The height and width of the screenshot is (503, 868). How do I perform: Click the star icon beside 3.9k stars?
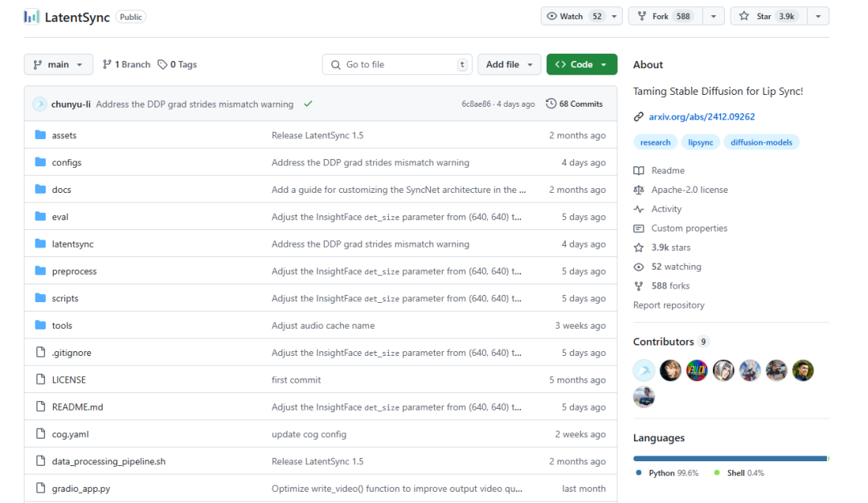click(x=639, y=247)
